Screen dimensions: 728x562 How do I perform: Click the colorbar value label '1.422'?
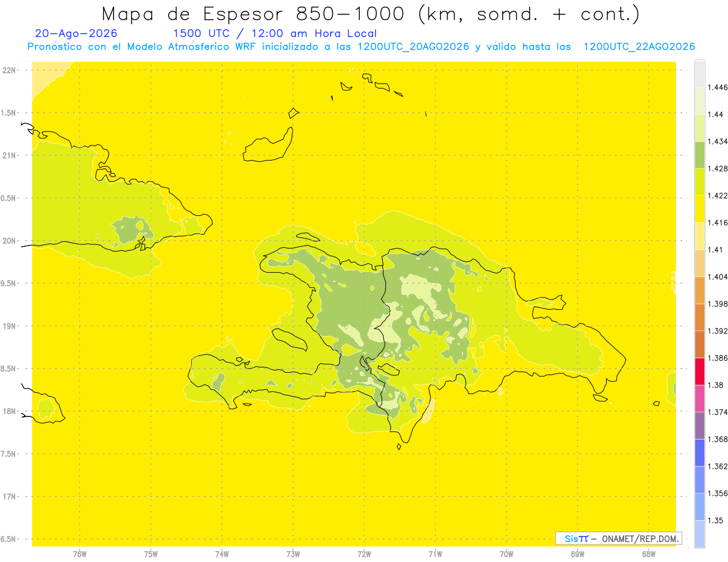(718, 195)
